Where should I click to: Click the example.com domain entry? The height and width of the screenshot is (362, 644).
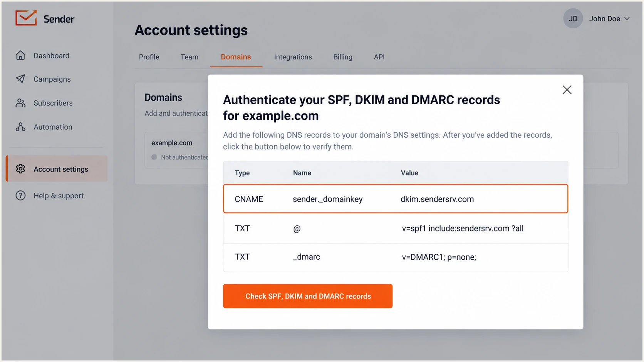[x=172, y=143]
